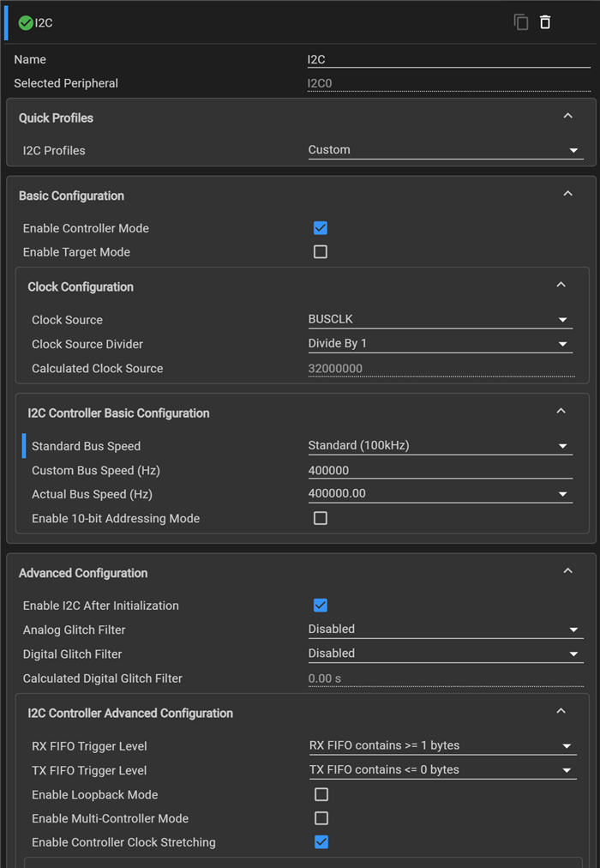
Task: Collapse the Clock Configuration panel
Action: coord(561,286)
